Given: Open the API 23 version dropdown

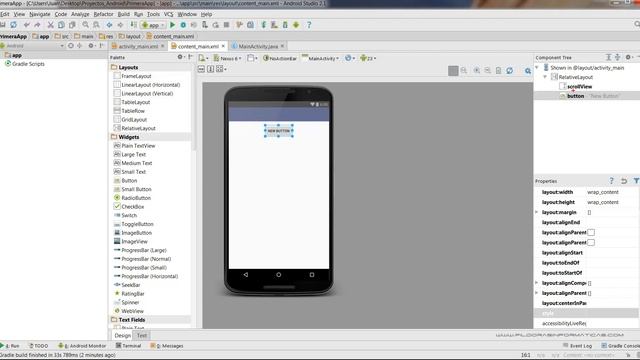Looking at the screenshot, I should tap(368, 58).
